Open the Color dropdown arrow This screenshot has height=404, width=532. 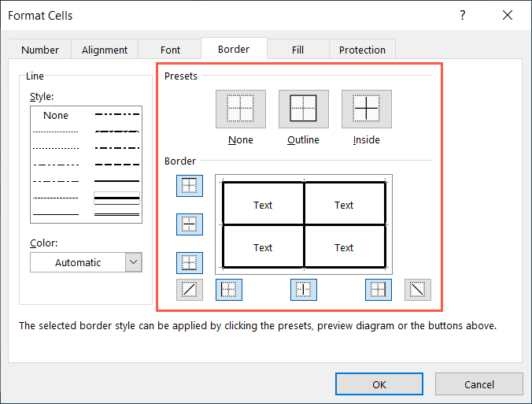tap(134, 262)
